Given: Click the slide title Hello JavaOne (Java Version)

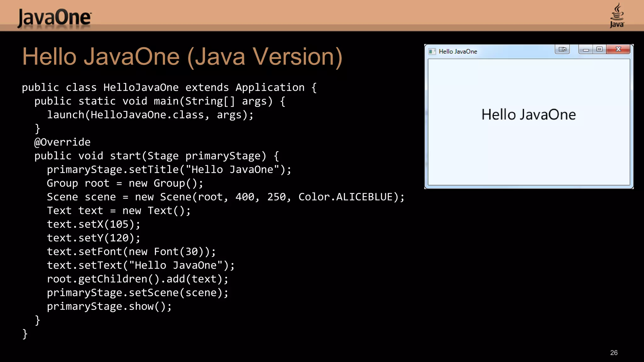Looking at the screenshot, I should tap(182, 57).
